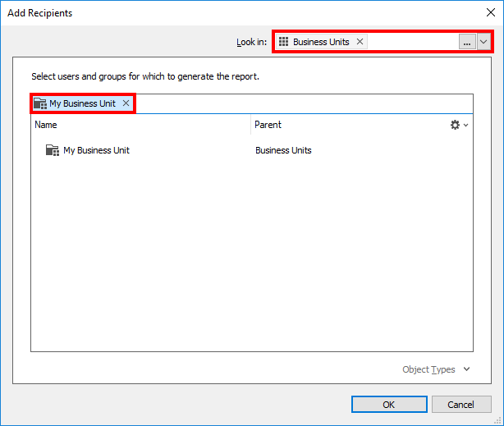The height and width of the screenshot is (426, 504).
Task: Remove the My Business Unit selection tag
Action: pos(126,103)
